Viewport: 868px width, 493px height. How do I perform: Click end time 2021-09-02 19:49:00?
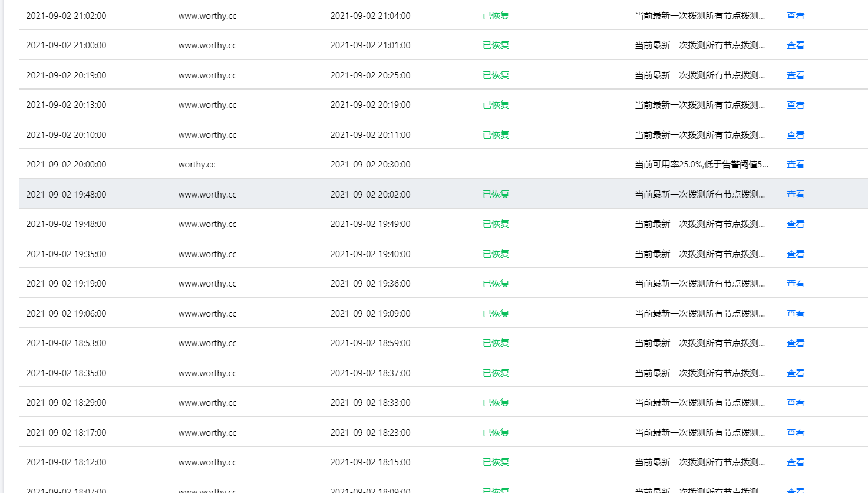[x=370, y=224]
